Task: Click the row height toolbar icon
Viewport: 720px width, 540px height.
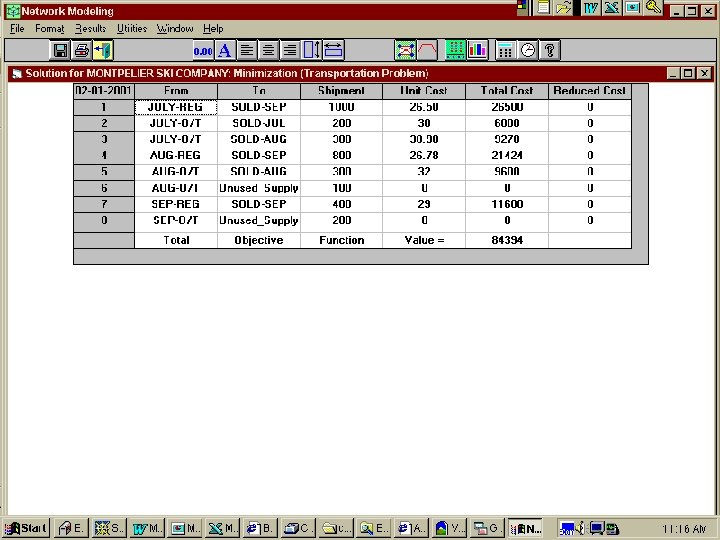Action: [312, 50]
